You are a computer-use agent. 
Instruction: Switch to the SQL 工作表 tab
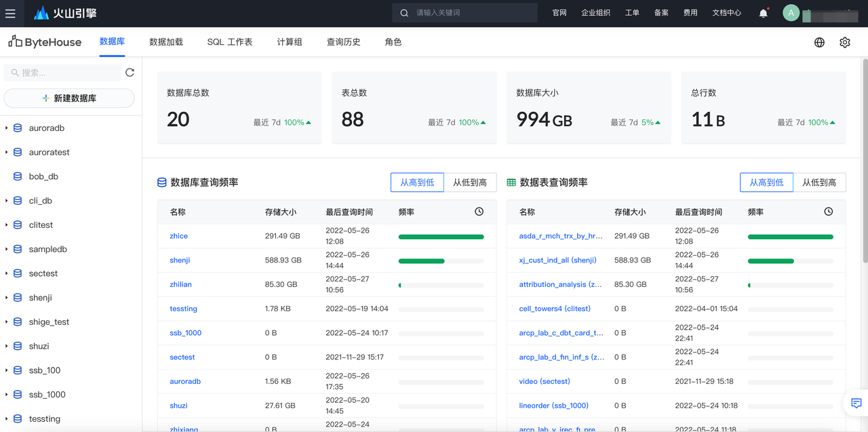pos(230,42)
